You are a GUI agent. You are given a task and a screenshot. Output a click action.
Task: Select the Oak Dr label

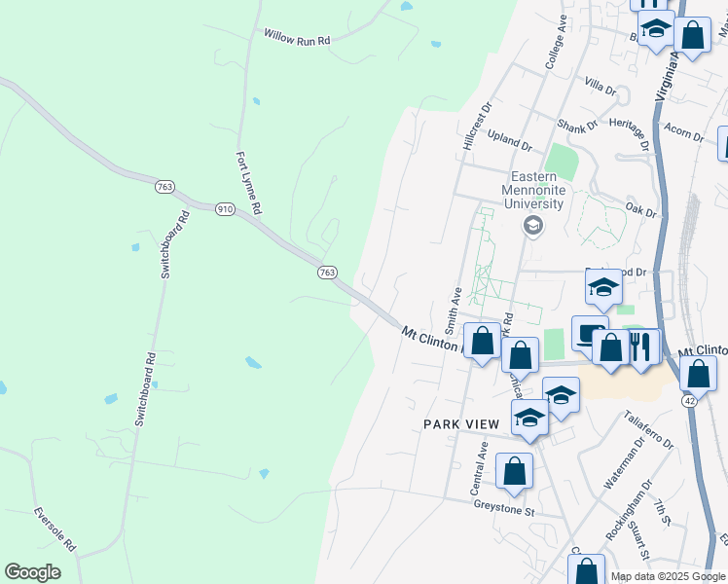[x=640, y=210]
